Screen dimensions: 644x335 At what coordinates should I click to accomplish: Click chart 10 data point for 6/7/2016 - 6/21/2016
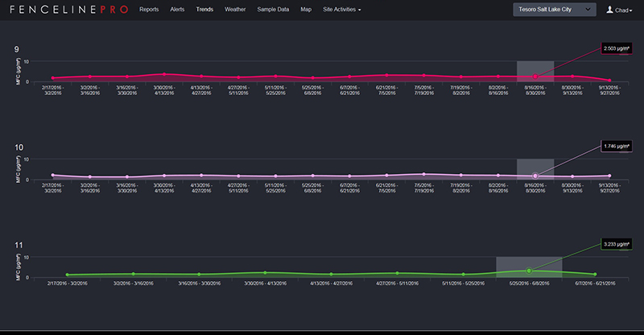(x=350, y=176)
